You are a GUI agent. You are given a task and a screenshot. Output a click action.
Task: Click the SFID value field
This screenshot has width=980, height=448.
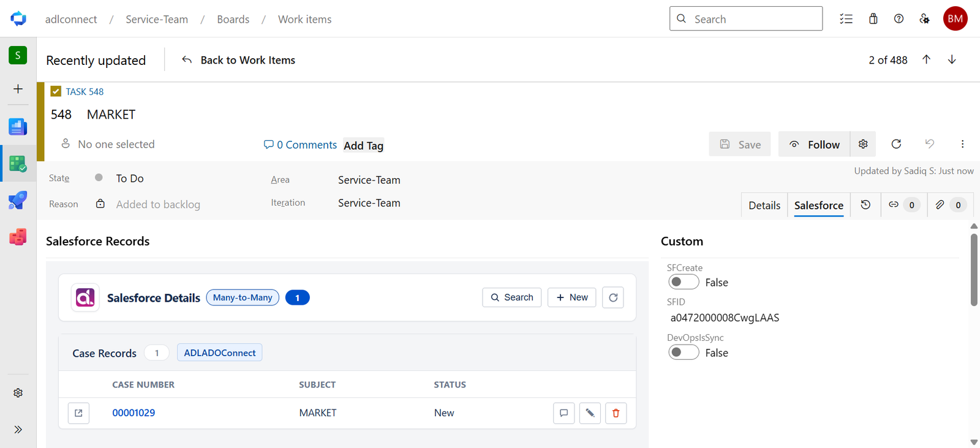pyautogui.click(x=725, y=318)
